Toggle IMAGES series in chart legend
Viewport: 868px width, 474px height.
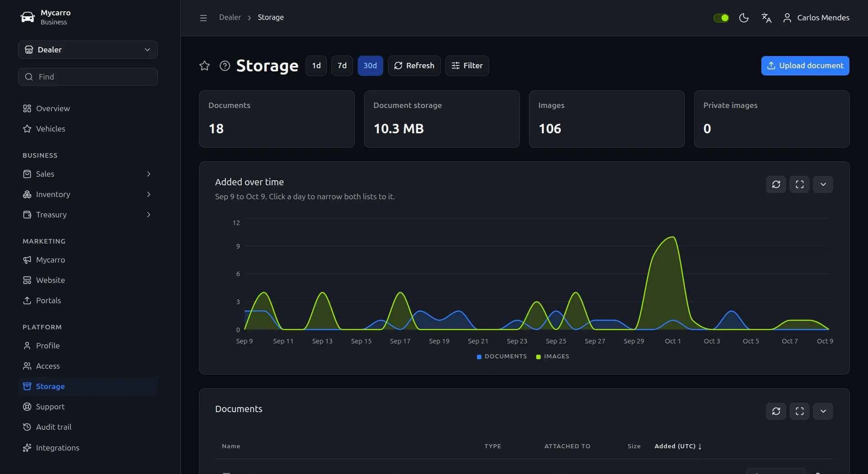[552, 357]
